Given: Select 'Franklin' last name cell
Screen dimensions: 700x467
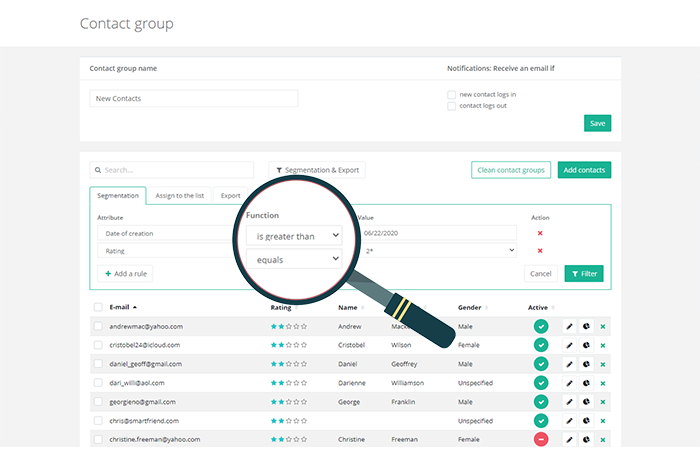Looking at the screenshot, I should (x=403, y=402).
